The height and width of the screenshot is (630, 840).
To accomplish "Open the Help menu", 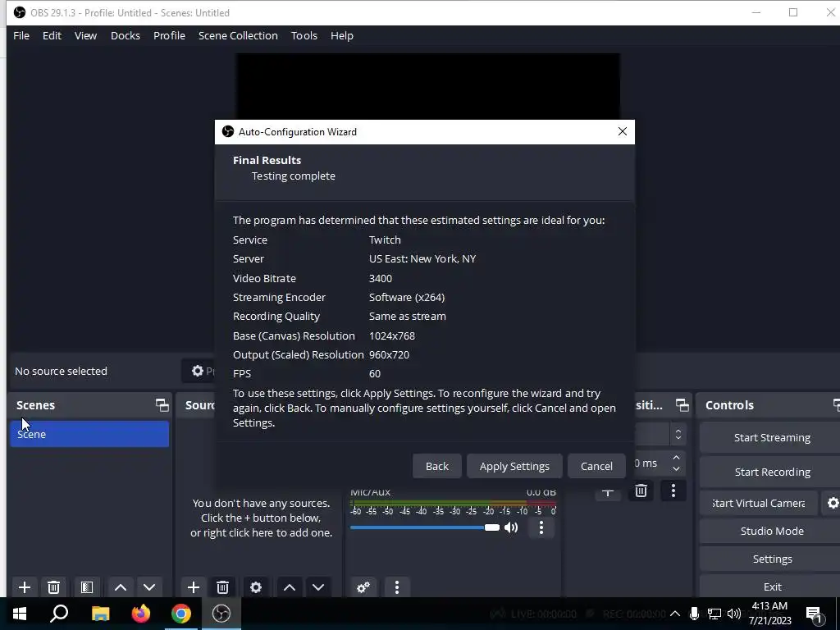I will click(342, 35).
